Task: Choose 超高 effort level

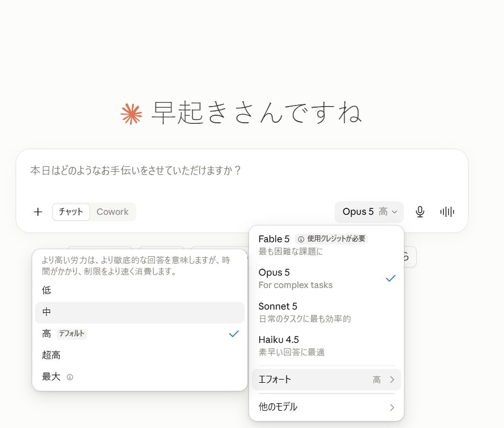Action: [140, 355]
